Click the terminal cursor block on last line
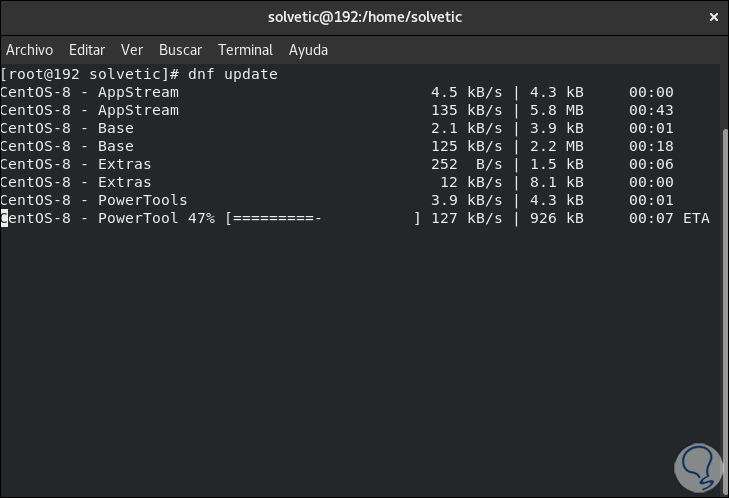729x498 pixels. tap(4, 218)
